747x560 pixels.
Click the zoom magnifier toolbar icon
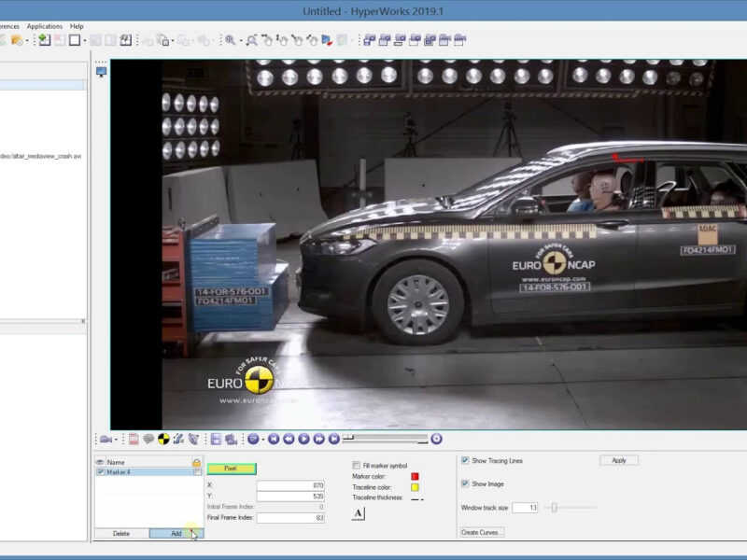click(x=231, y=40)
